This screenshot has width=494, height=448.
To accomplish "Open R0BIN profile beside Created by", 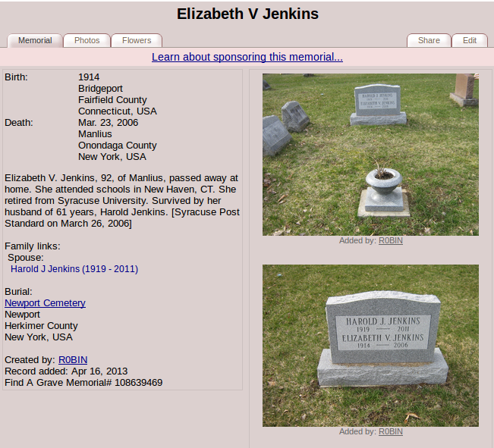I will pyautogui.click(x=73, y=360).
